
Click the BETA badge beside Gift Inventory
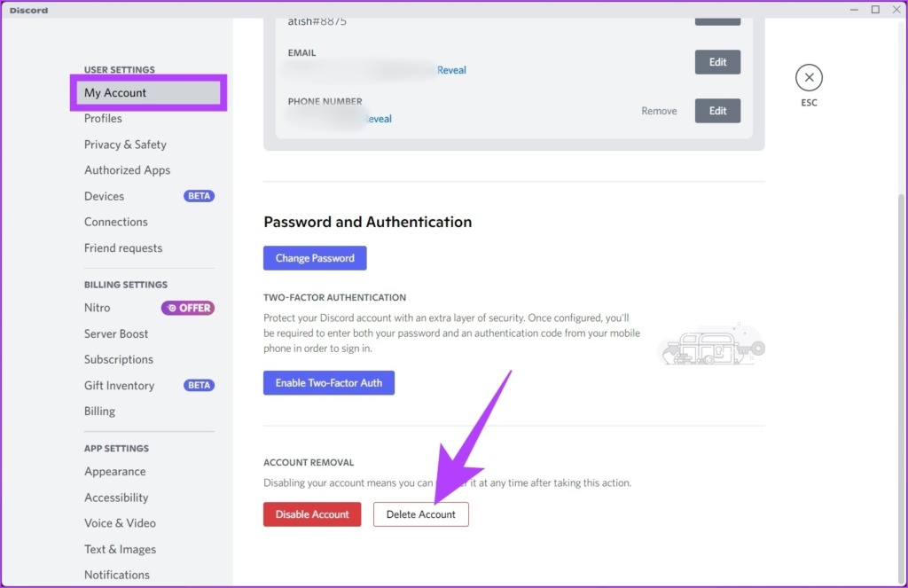[x=200, y=385]
